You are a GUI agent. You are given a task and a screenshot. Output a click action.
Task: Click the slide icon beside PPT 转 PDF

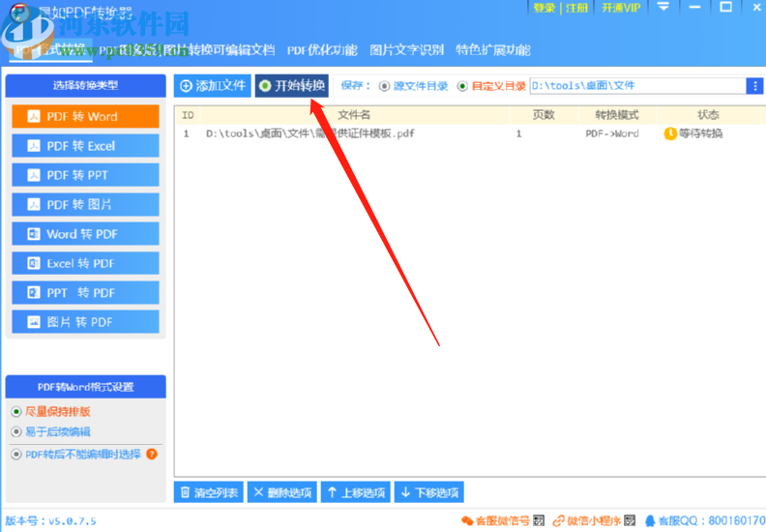[x=34, y=293]
